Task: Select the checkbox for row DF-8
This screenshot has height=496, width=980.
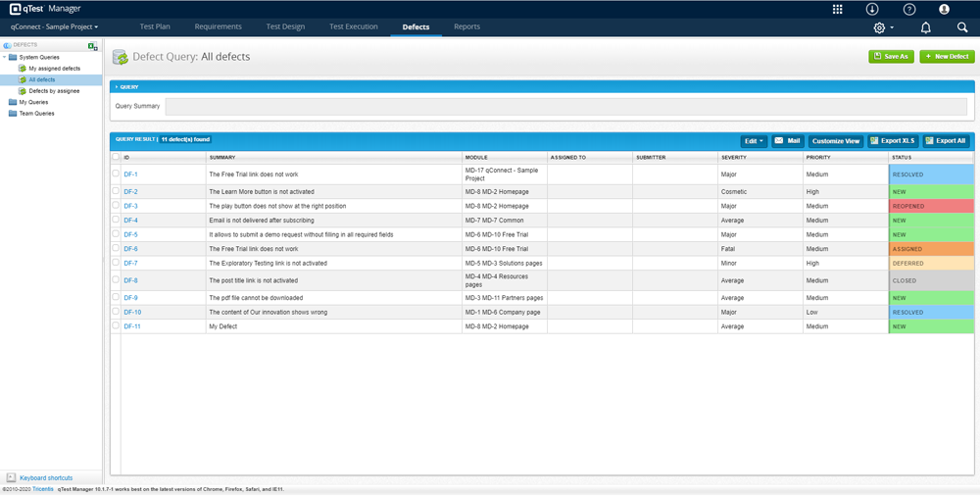Action: click(116, 280)
